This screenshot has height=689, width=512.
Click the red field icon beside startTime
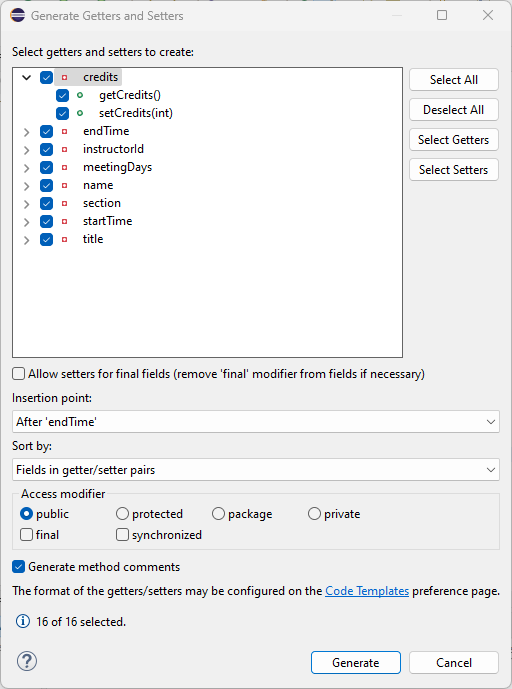[x=65, y=221]
